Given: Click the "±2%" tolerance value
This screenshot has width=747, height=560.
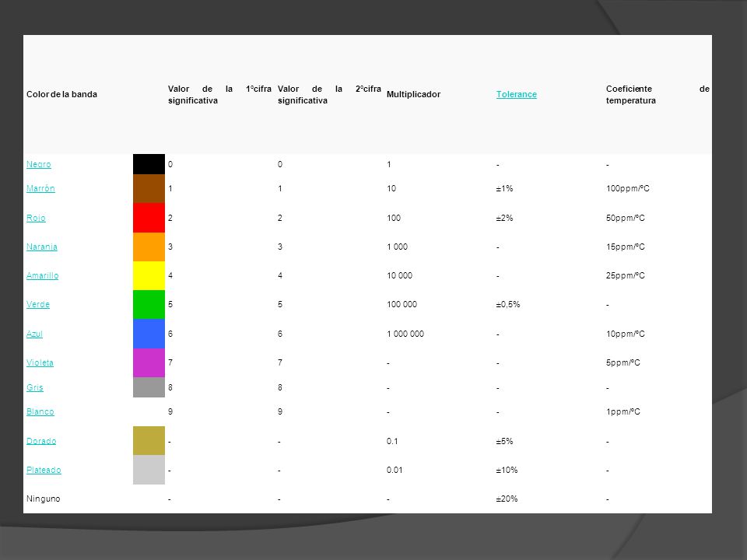Looking at the screenshot, I should [x=504, y=218].
